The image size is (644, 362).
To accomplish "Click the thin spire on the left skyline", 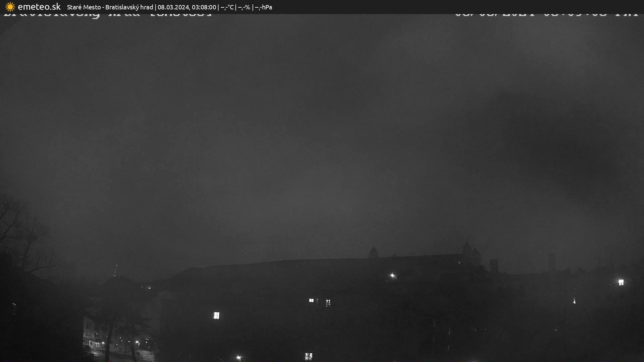I will point(116,270).
